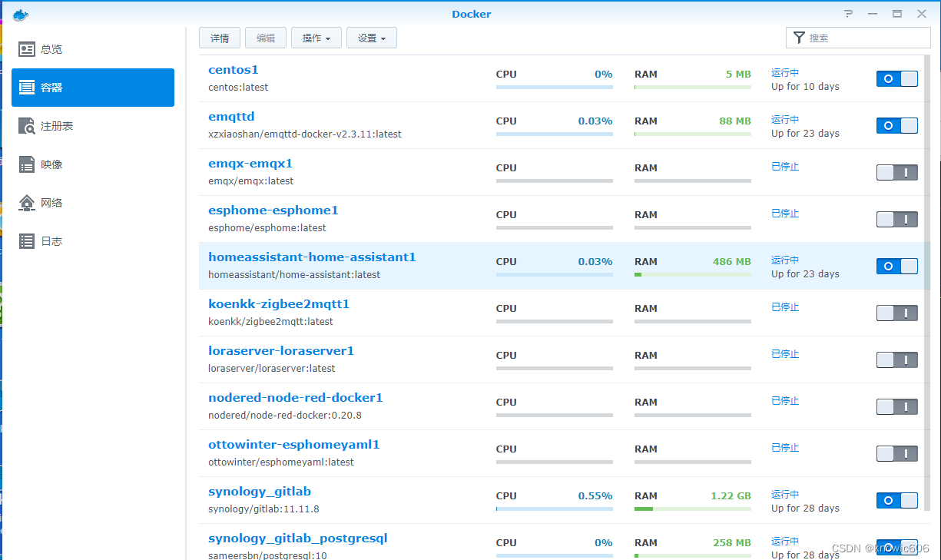This screenshot has height=560, width=941.
Task: Open the synology_gitlab container name link
Action: (260, 492)
